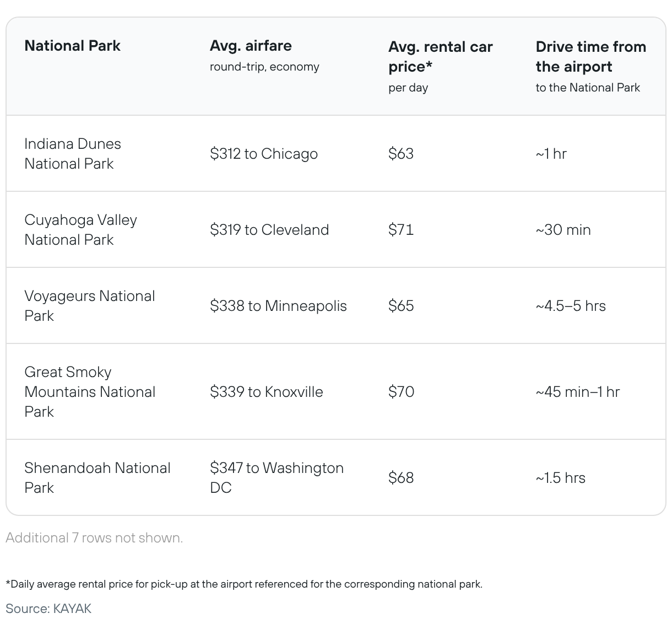Click the ~4.5–5 hrs drive time cell

tap(571, 306)
